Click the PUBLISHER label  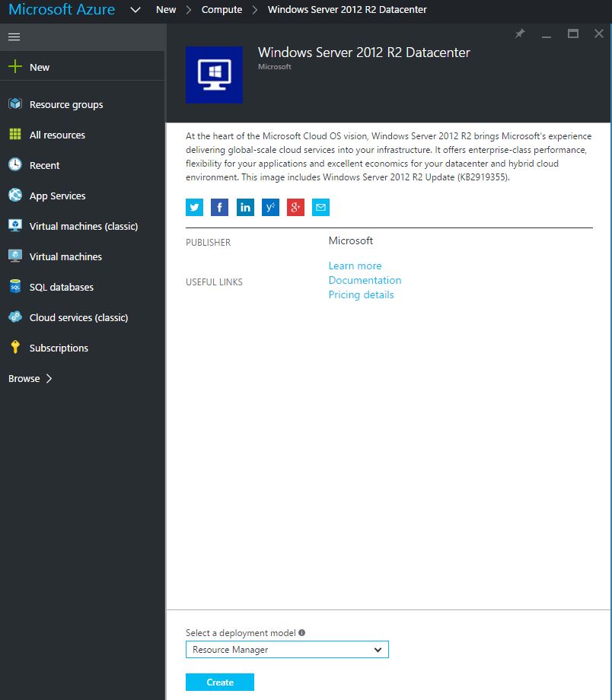pos(208,243)
